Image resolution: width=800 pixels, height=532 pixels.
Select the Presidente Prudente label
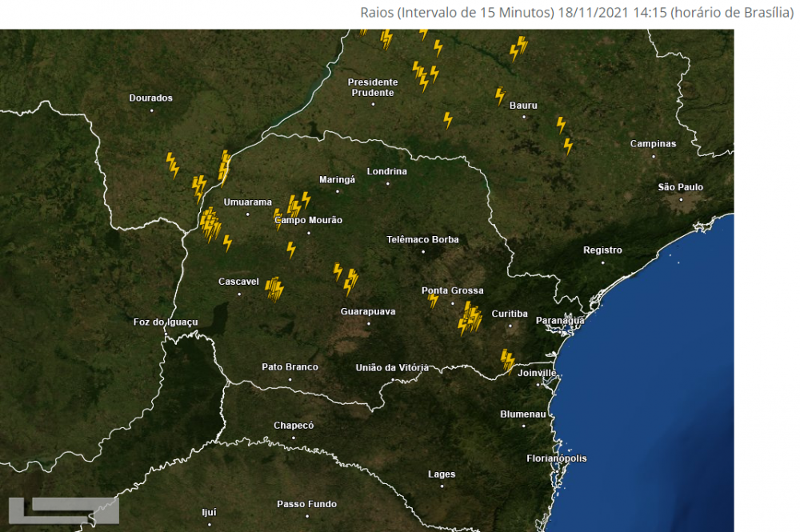pos(373,87)
